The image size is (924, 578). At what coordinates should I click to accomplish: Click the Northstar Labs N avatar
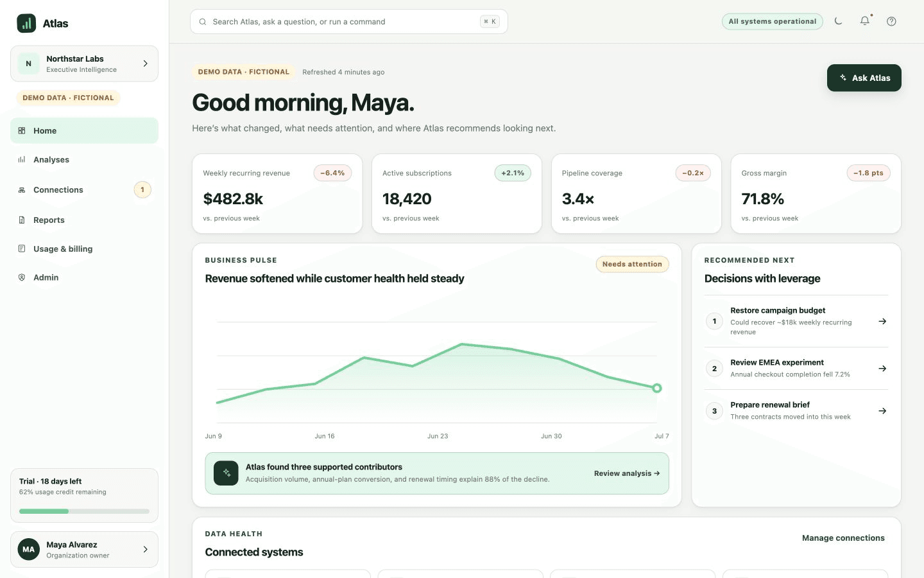28,64
